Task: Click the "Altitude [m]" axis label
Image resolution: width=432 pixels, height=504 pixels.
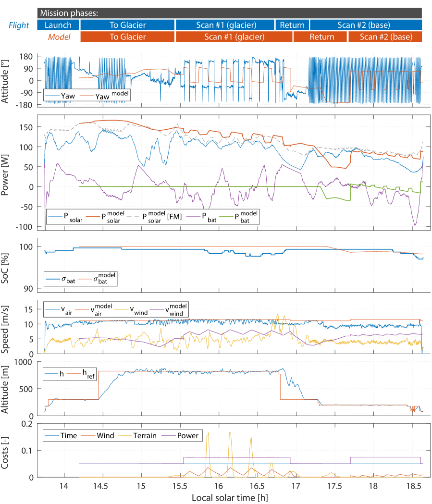Action: tap(4, 389)
